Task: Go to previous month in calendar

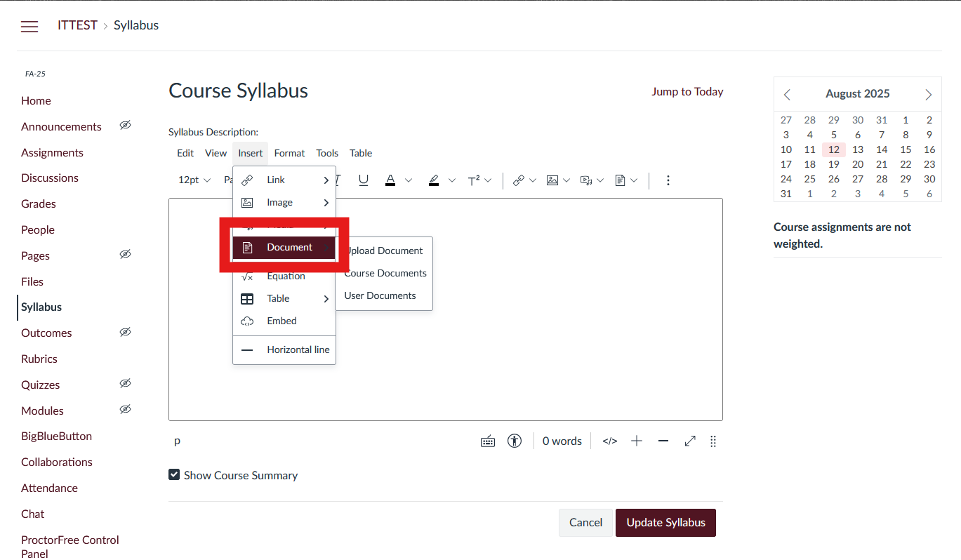Action: [787, 94]
